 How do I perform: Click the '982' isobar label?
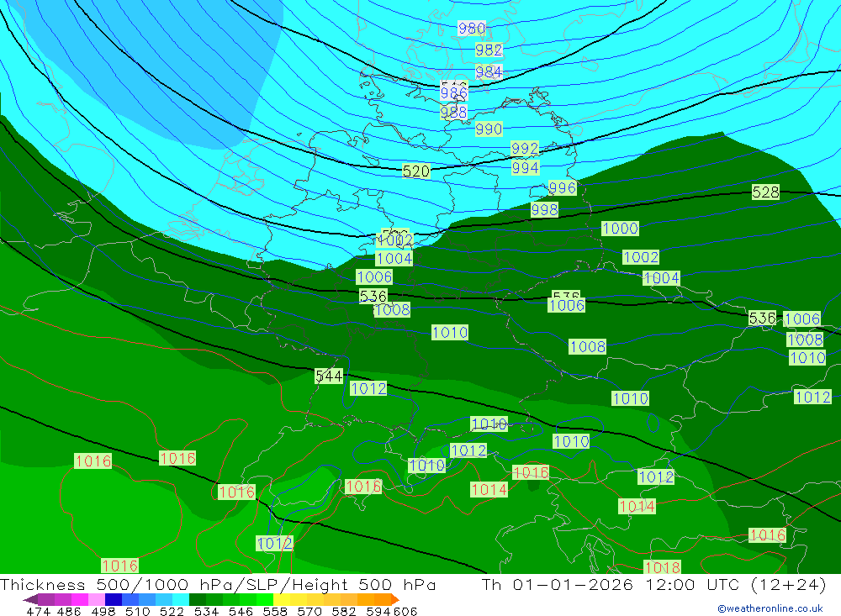pos(489,50)
